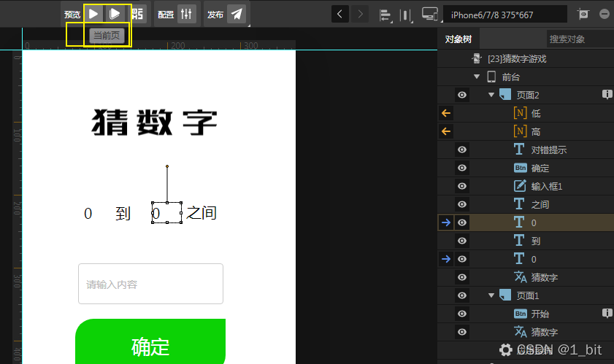This screenshot has height=364, width=614.
Task: Select 之间 text on canvas
Action: click(x=202, y=213)
